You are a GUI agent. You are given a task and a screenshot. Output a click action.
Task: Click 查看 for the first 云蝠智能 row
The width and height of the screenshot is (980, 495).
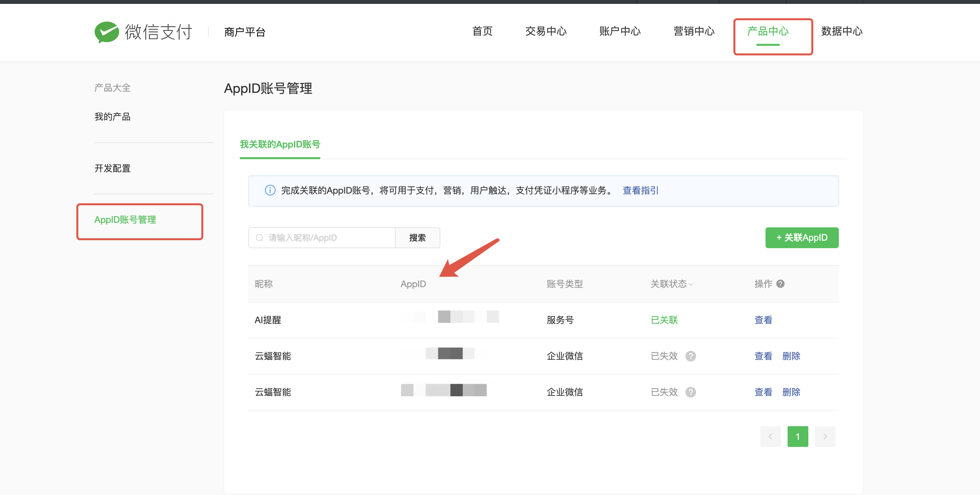tap(763, 356)
